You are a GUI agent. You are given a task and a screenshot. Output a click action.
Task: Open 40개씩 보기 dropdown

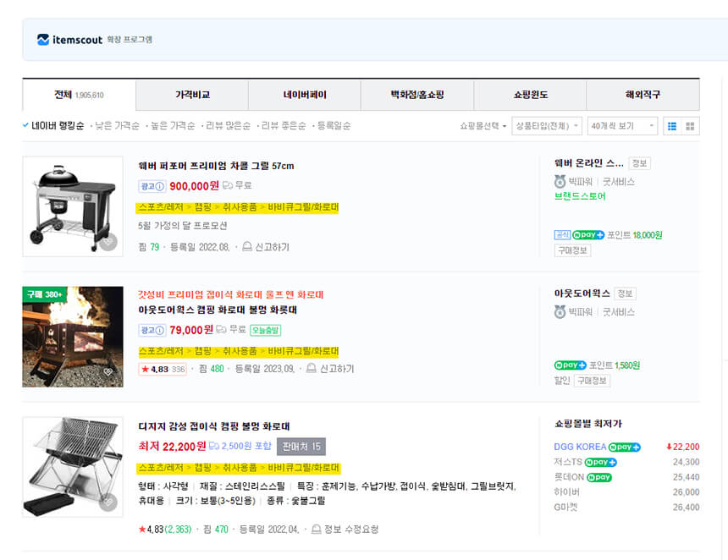622,126
